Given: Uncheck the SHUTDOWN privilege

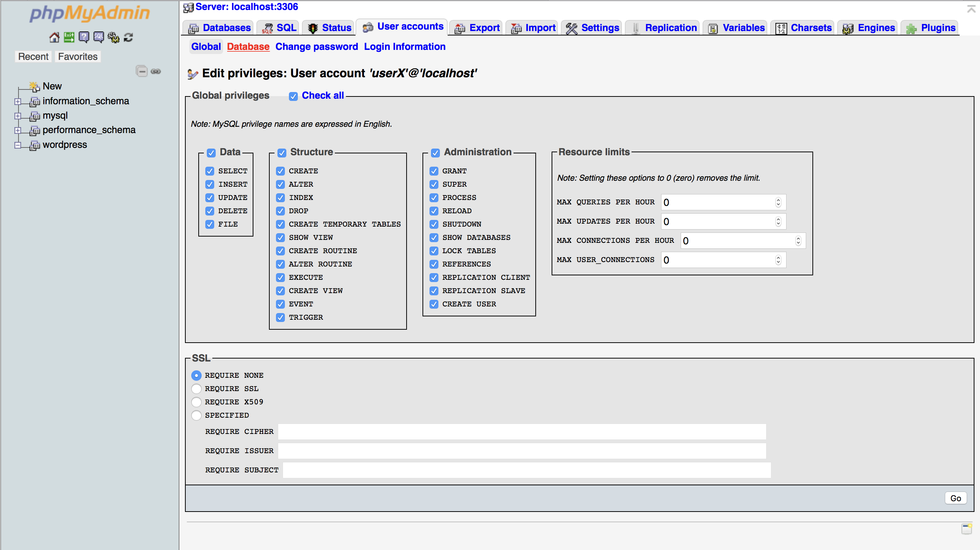Looking at the screenshot, I should [434, 224].
